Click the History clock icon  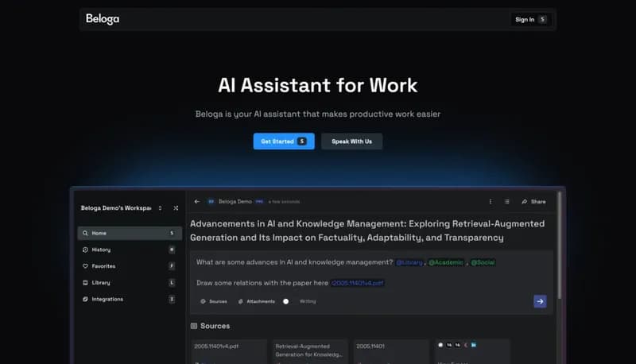pyautogui.click(x=85, y=250)
